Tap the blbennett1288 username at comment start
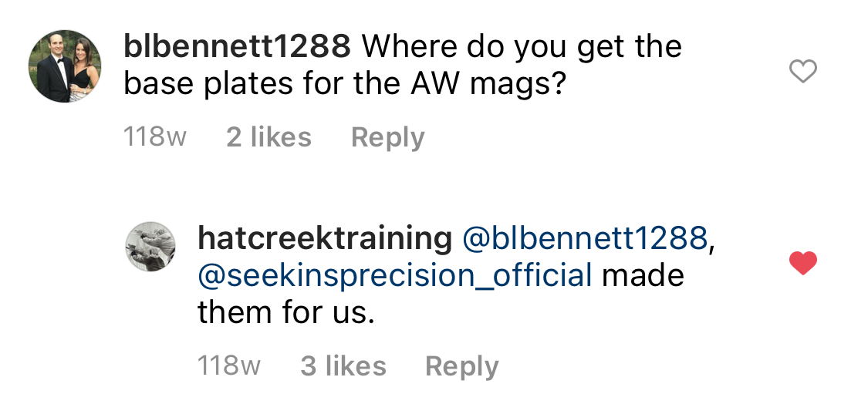The width and height of the screenshot is (868, 404). 237,48
